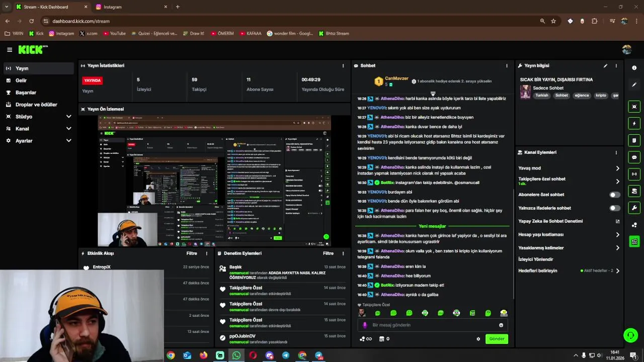Open Sohbet panel three-dot menu
Image resolution: width=644 pixels, height=362 pixels.
[507, 66]
